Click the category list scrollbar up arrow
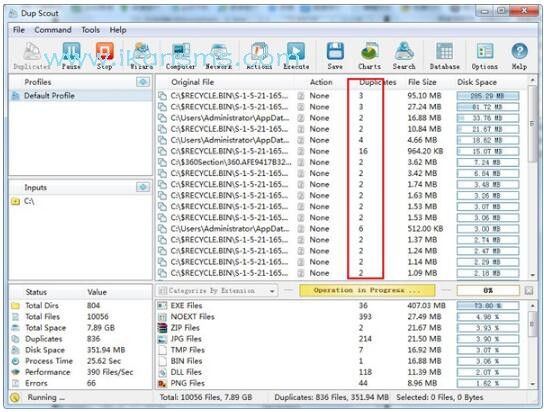Screen dimensions: 544x412 click(533, 306)
